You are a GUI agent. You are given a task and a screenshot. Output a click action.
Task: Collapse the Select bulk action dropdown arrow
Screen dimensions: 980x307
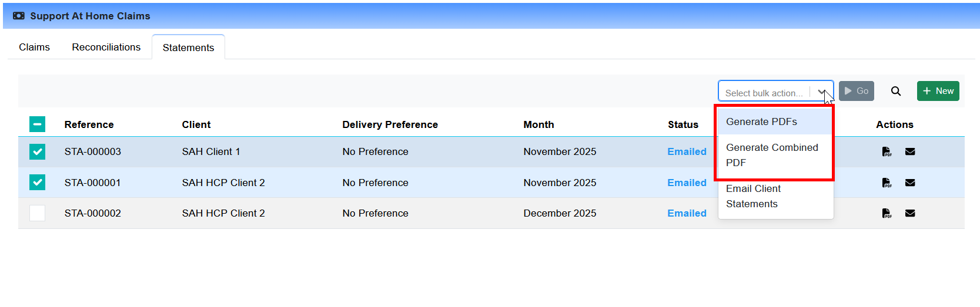(x=821, y=92)
